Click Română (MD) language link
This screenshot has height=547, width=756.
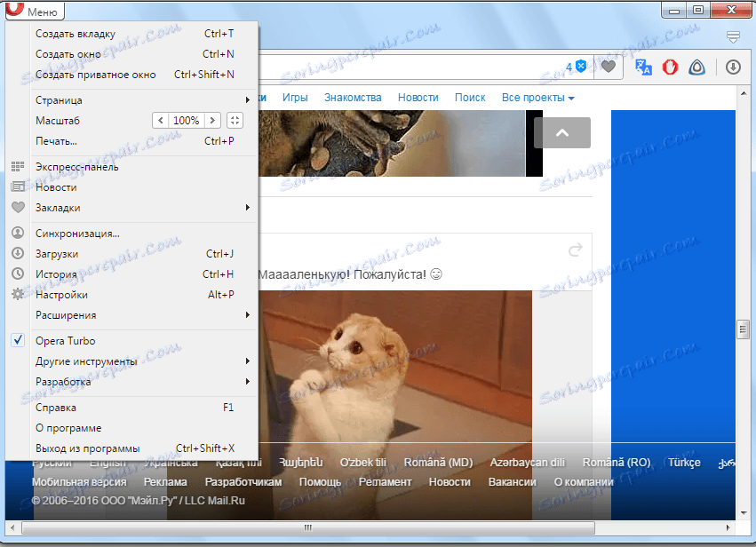coord(438,462)
